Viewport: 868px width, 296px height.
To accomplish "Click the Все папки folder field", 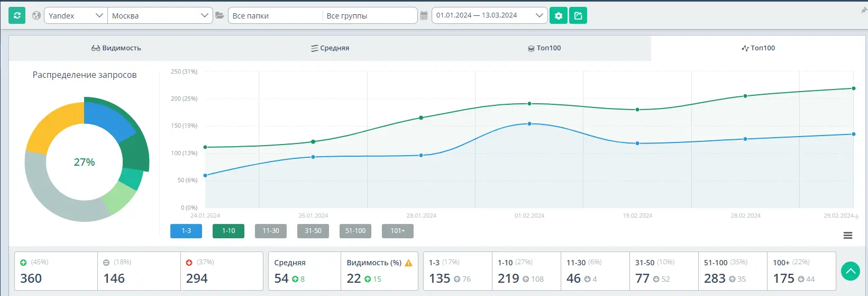I will click(275, 15).
